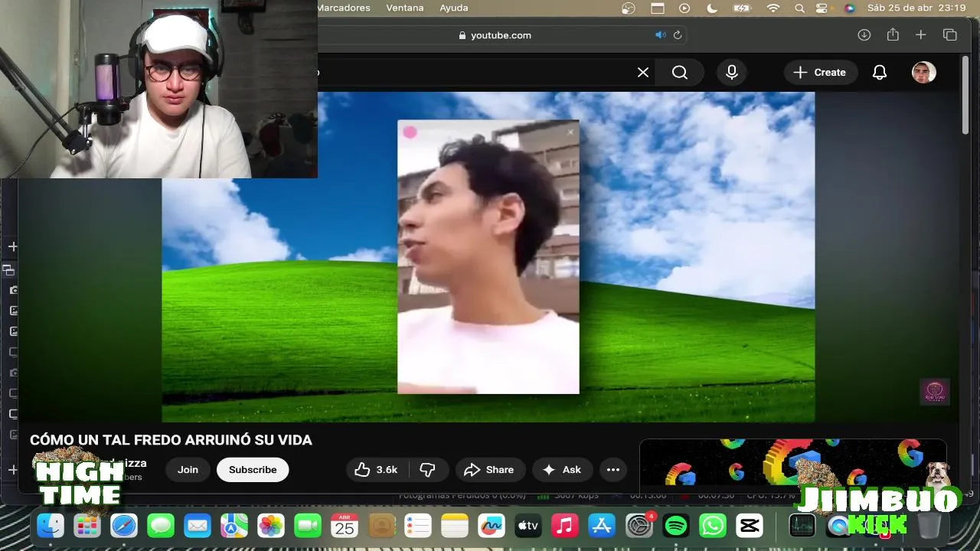Show Safari downloads
The width and height of the screenshot is (980, 551).
[864, 35]
